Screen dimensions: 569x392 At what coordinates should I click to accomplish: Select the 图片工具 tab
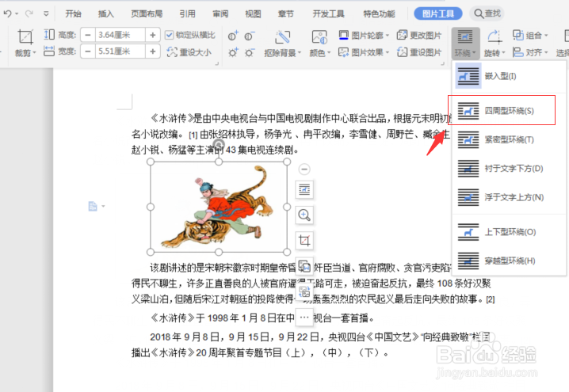(x=438, y=13)
